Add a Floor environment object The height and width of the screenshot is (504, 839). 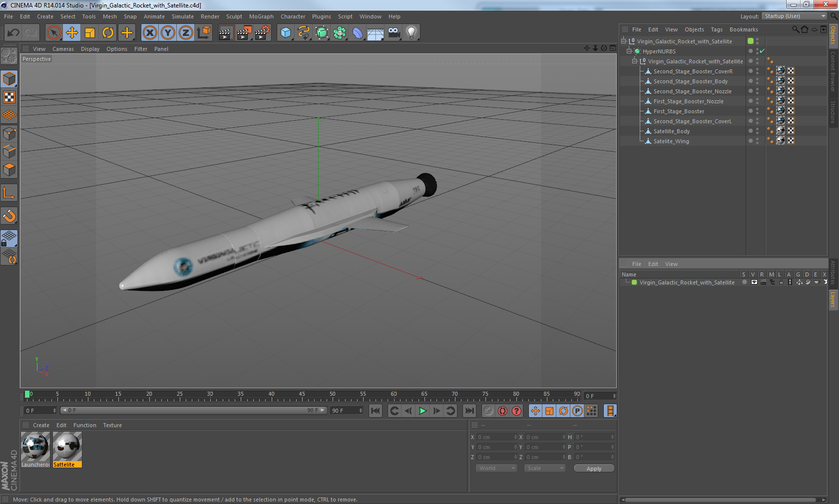pyautogui.click(x=376, y=33)
